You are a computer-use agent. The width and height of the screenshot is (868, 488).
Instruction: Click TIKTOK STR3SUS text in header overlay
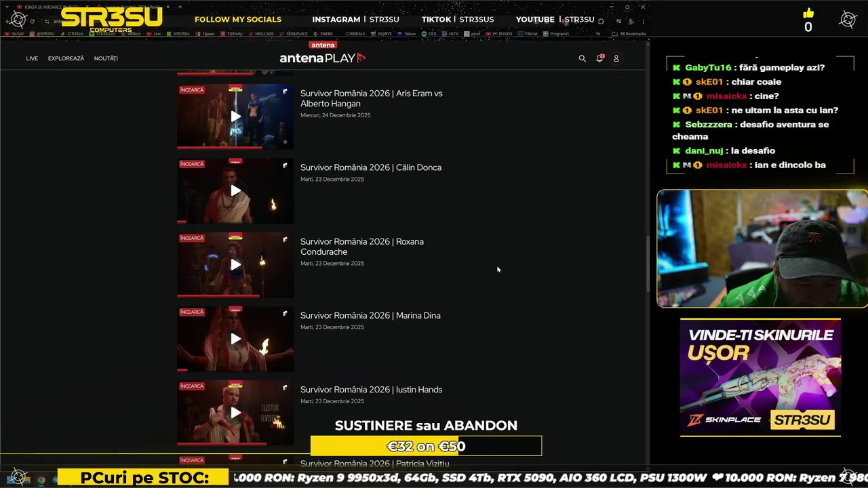coord(458,20)
